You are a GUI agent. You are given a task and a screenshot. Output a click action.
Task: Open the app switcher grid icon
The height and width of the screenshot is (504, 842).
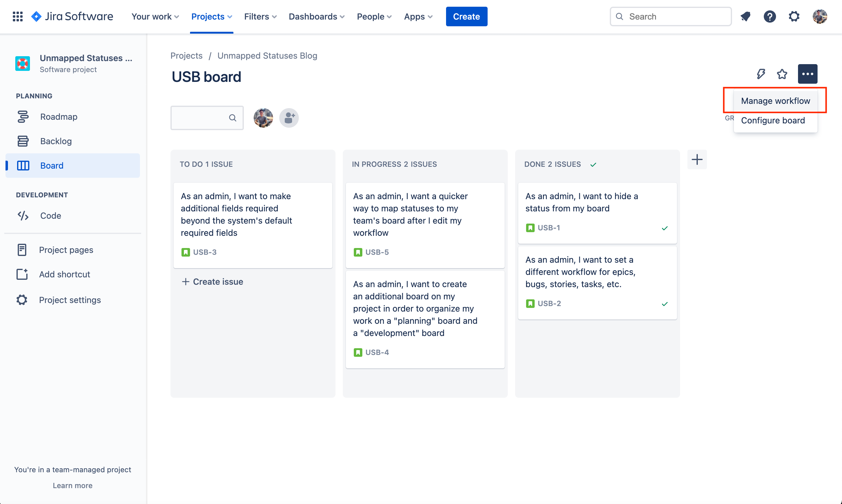pyautogui.click(x=18, y=16)
